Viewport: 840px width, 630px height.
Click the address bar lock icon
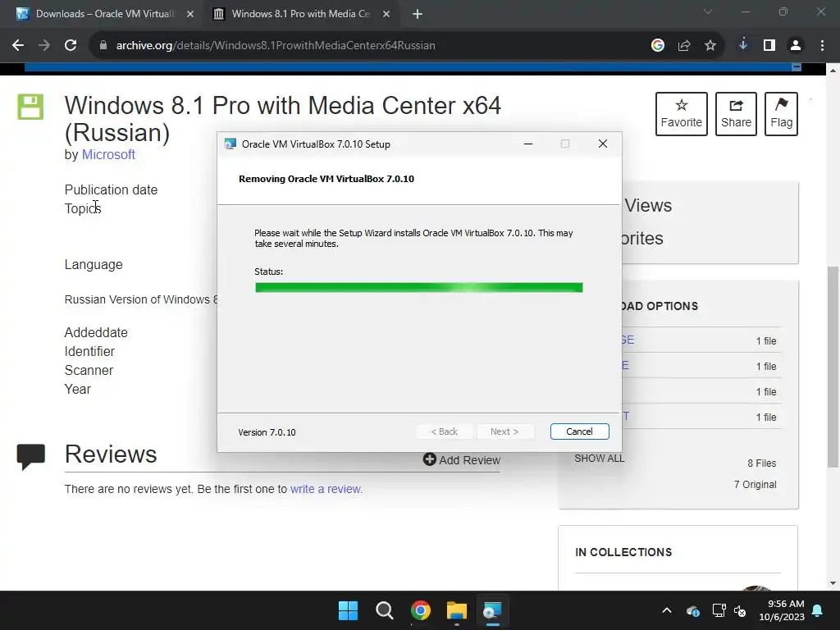[x=103, y=46]
